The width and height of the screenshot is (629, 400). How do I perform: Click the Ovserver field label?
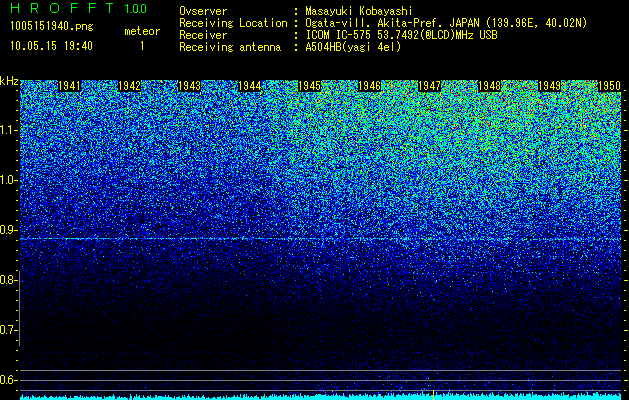(x=203, y=11)
